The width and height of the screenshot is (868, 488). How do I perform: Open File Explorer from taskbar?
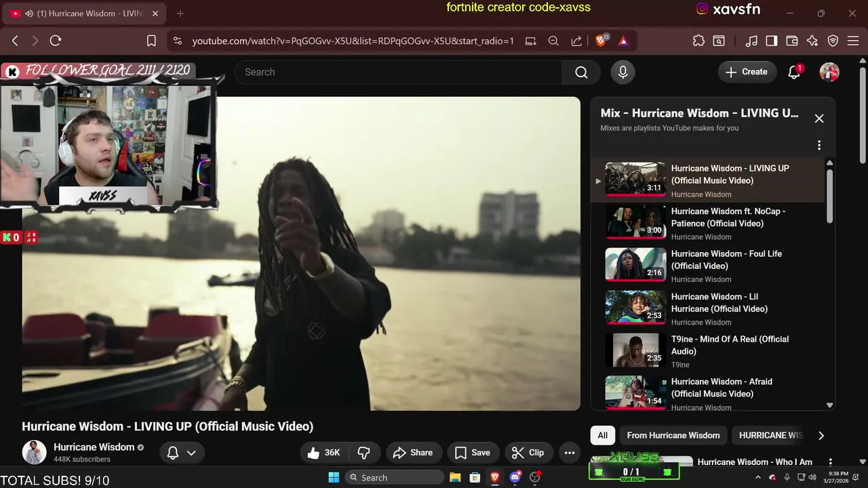(x=455, y=477)
